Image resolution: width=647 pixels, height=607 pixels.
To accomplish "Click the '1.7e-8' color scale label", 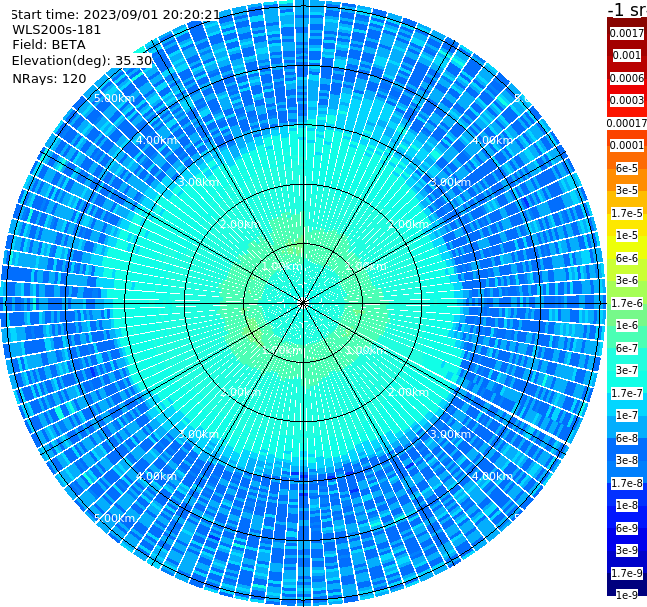I will click(627, 483).
